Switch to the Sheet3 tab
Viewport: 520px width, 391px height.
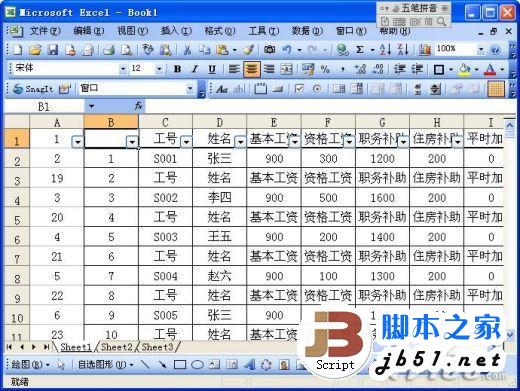157,347
